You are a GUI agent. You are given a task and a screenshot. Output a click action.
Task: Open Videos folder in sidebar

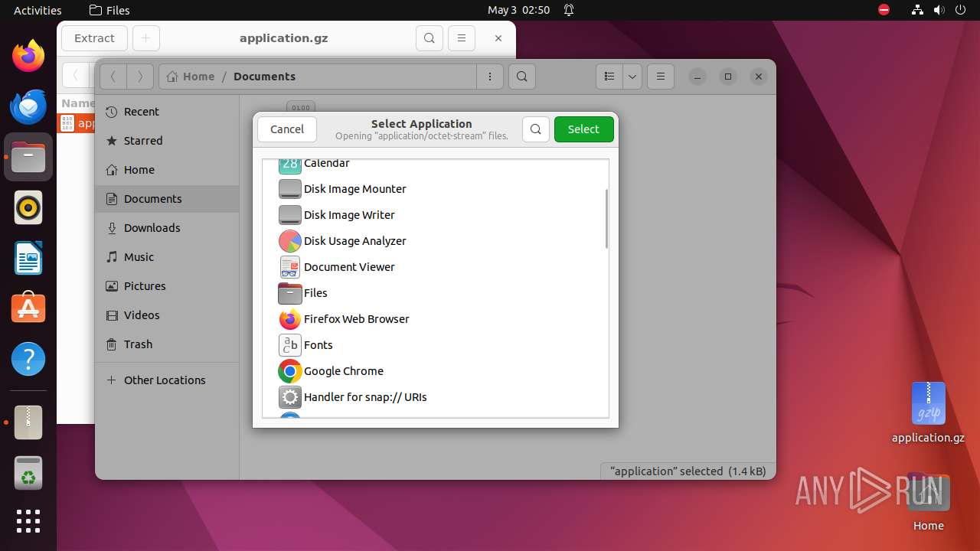pyautogui.click(x=167, y=315)
